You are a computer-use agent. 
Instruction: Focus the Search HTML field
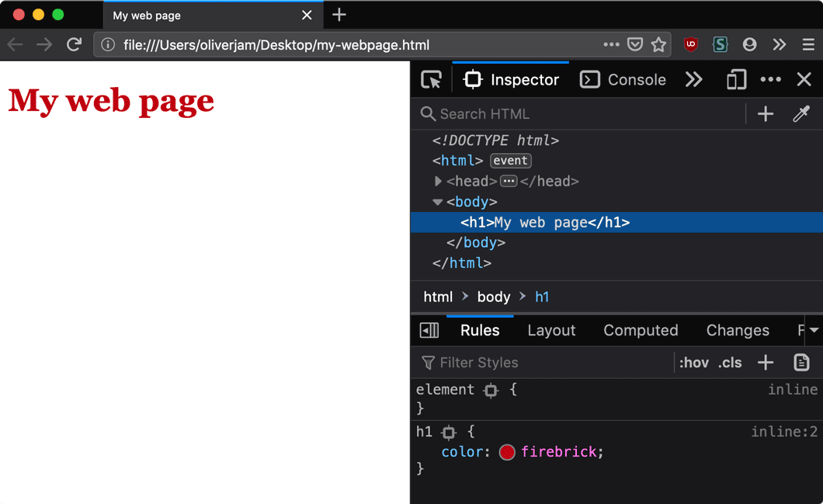point(582,114)
